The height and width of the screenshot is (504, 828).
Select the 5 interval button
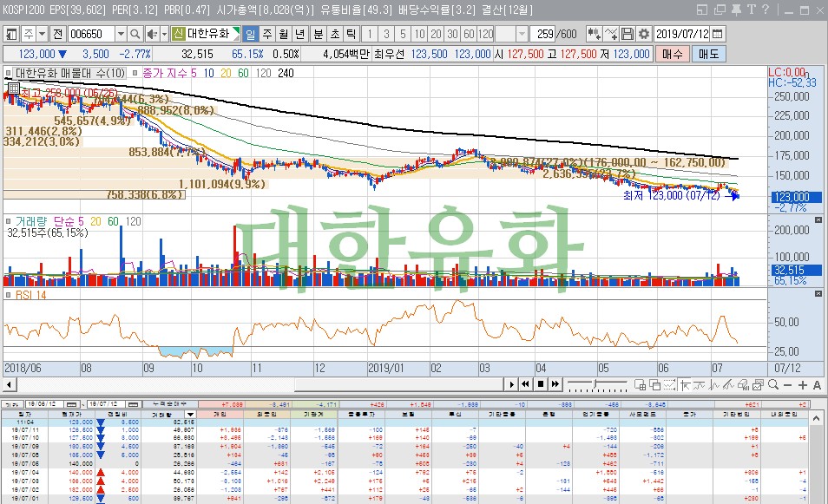(403, 35)
